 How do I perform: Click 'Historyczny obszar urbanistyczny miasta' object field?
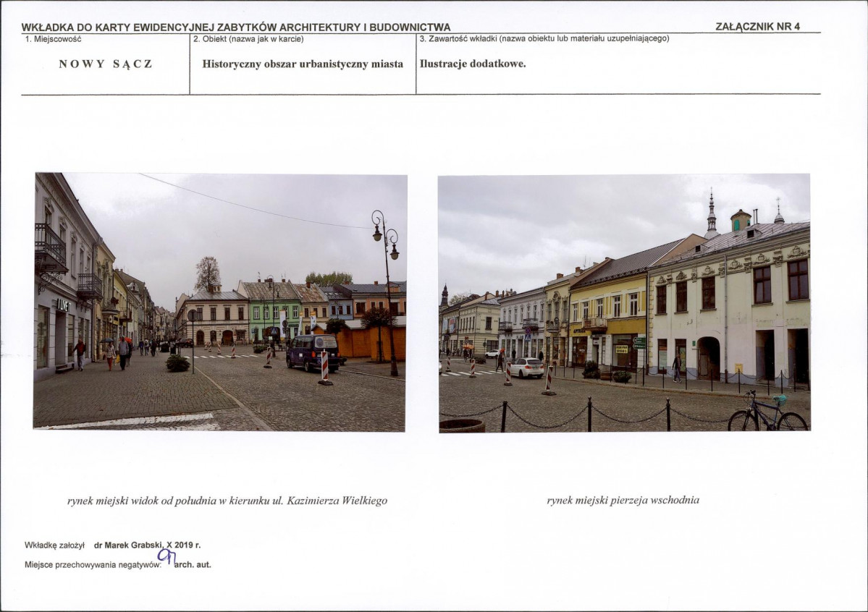point(303,64)
